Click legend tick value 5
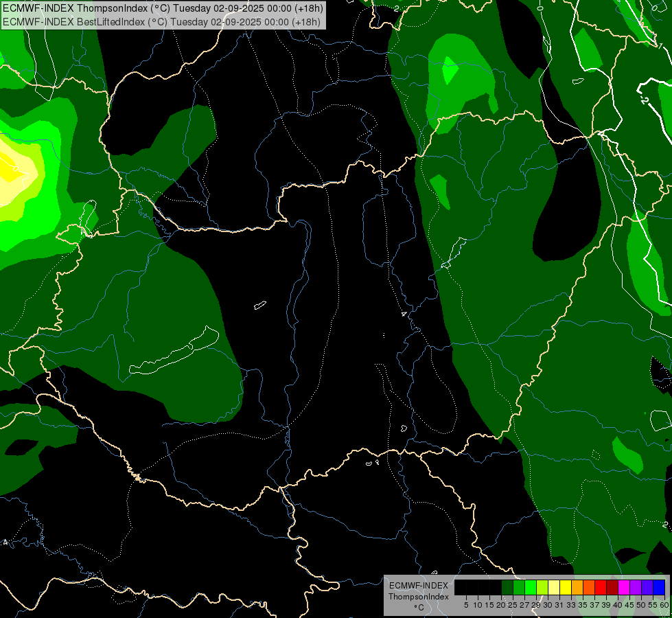672x618 pixels. click(x=466, y=605)
